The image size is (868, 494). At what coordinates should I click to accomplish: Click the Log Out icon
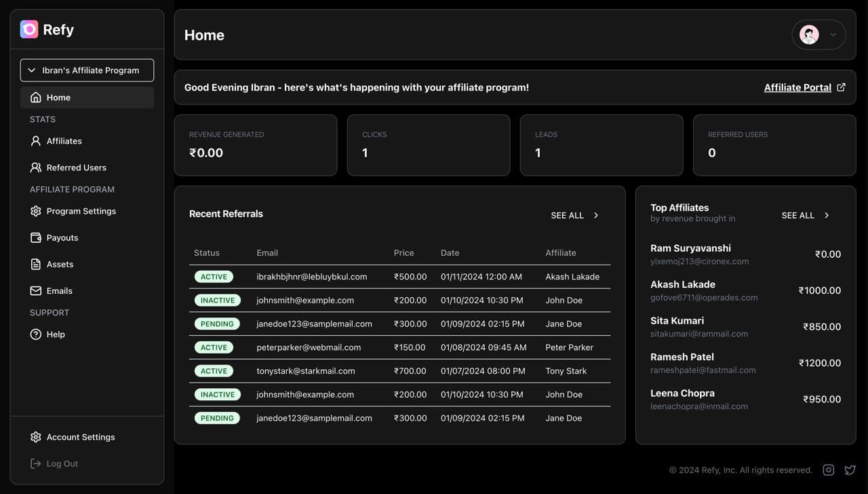click(x=36, y=463)
